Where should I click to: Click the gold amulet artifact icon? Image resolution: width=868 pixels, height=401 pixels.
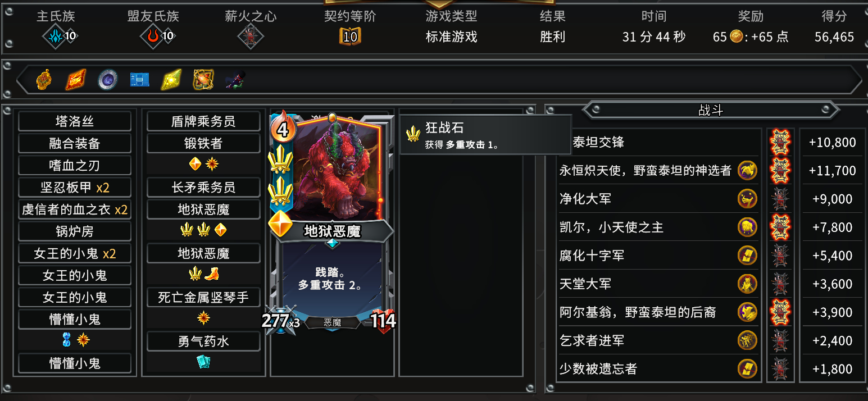click(x=44, y=80)
